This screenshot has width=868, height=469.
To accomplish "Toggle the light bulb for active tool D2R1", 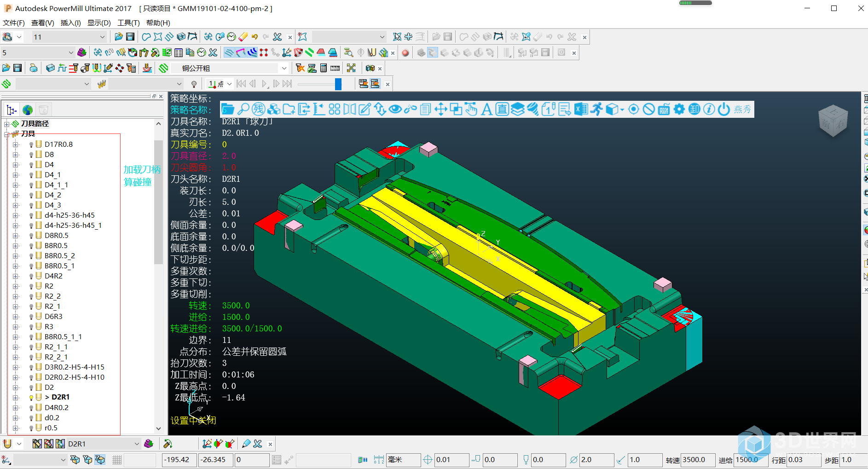I will [x=31, y=397].
